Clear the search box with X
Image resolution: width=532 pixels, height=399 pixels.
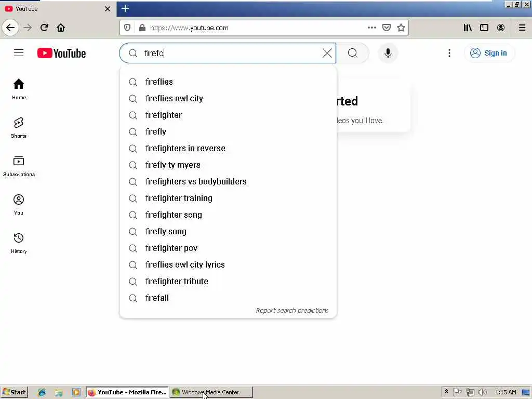327,53
